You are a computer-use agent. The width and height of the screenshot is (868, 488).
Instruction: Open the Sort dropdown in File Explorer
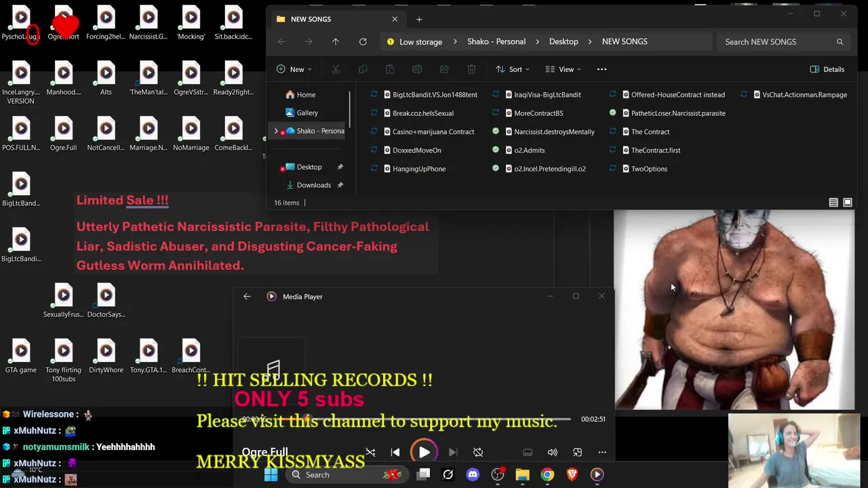click(x=513, y=69)
